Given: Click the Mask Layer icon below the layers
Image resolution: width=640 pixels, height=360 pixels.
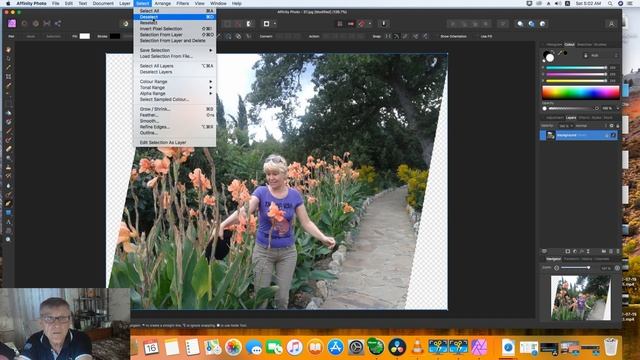Looking at the screenshot, I should click(x=568, y=251).
